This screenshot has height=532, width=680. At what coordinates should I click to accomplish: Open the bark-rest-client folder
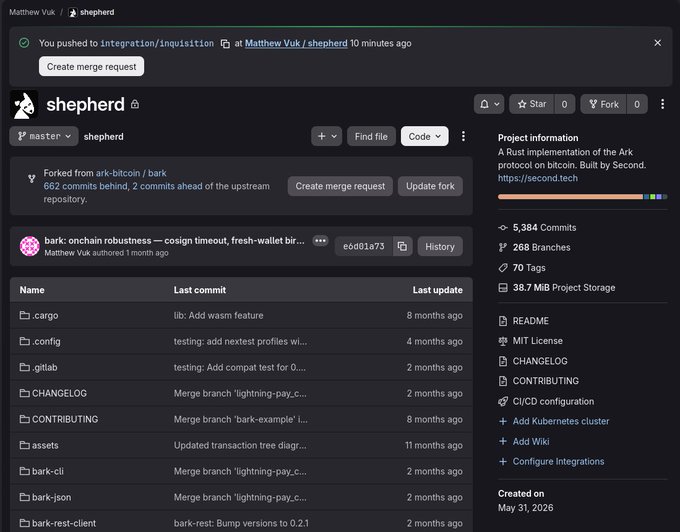pos(58,523)
